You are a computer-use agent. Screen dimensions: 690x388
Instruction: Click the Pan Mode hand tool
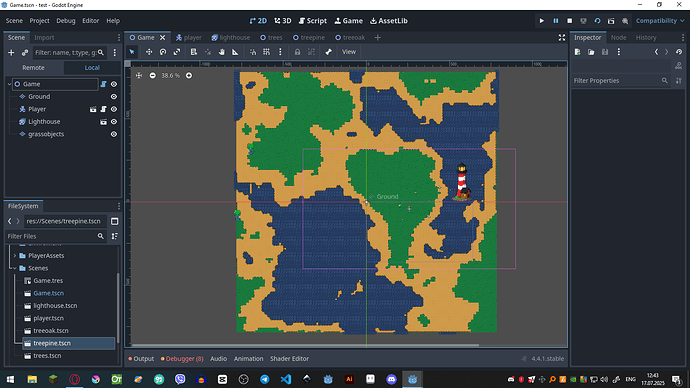pyautogui.click(x=222, y=52)
